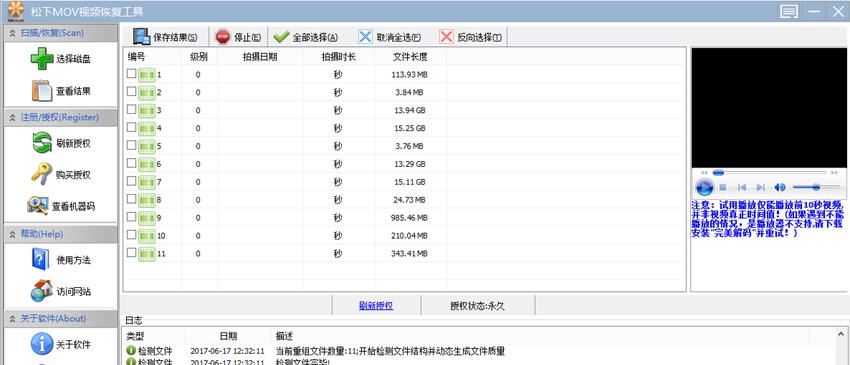Image resolution: width=850 pixels, height=365 pixels.
Task: Collapse the 扫描/恢复(Scan) section
Action: tap(12, 33)
